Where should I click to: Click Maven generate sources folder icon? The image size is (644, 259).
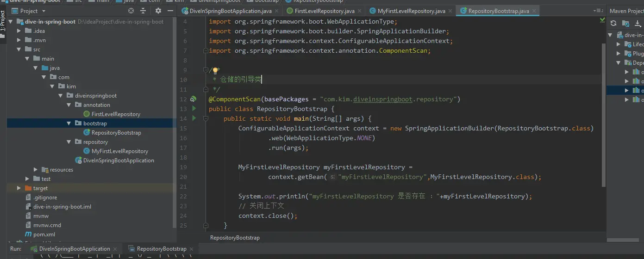(x=625, y=23)
